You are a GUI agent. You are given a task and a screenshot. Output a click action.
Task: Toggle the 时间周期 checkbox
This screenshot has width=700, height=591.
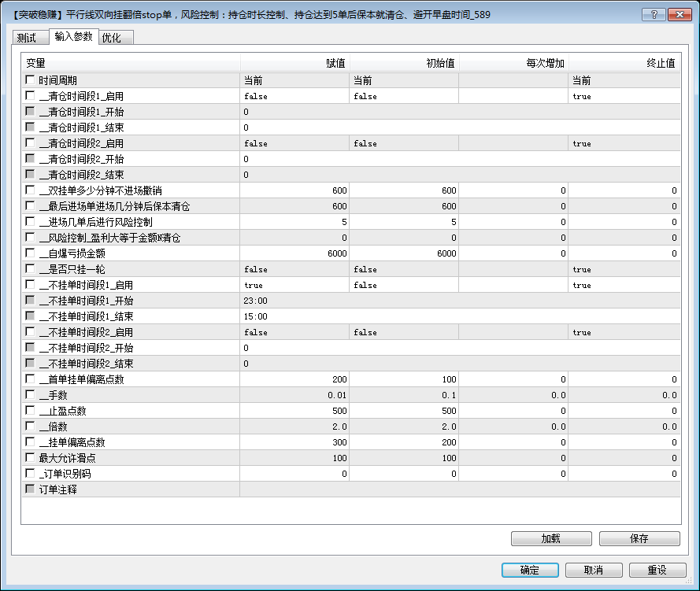tap(30, 79)
